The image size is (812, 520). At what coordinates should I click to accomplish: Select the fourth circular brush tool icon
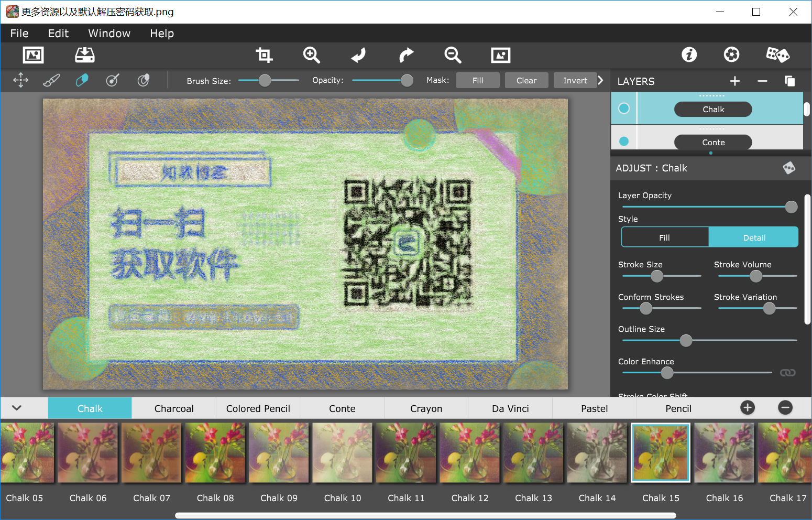(113, 80)
